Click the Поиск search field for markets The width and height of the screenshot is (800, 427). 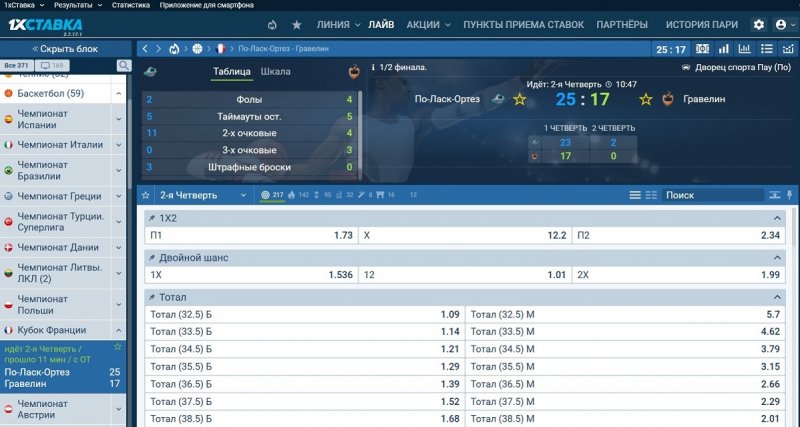pyautogui.click(x=720, y=195)
